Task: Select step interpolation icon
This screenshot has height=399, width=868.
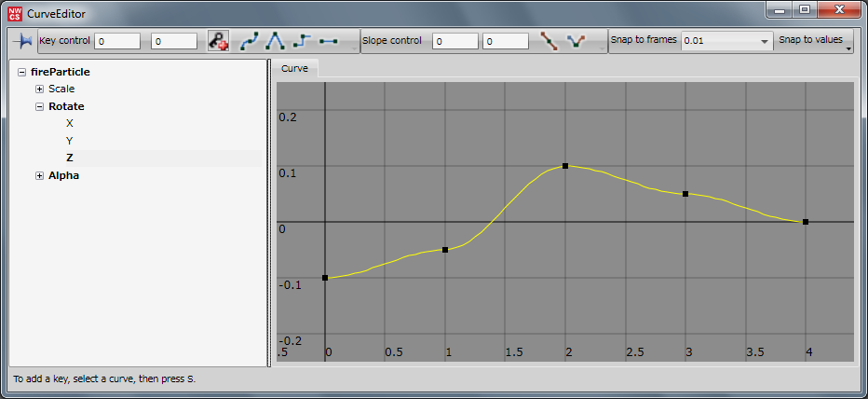Action: point(301,42)
